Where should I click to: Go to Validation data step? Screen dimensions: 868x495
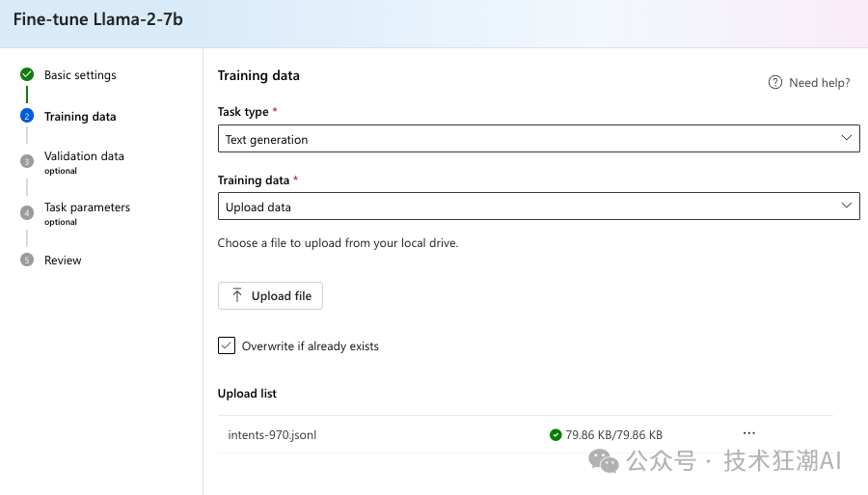click(84, 156)
